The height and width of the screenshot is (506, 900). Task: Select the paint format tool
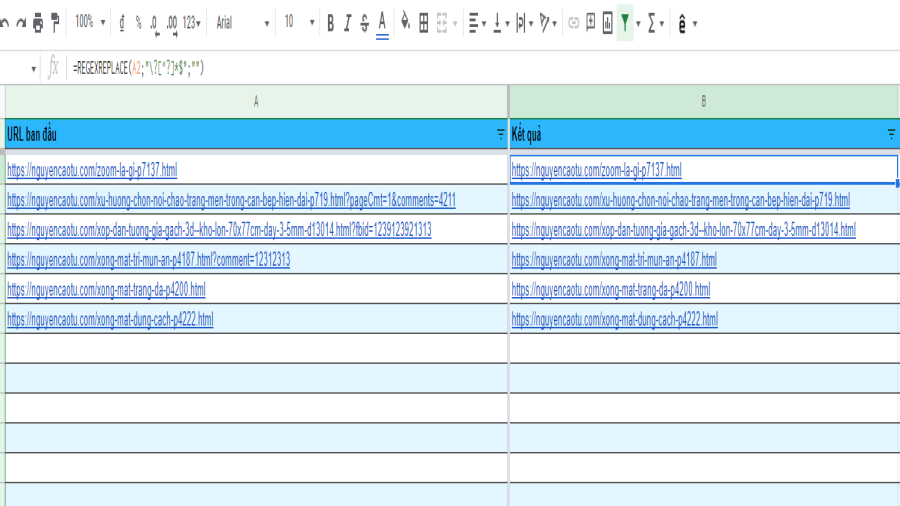coord(55,23)
